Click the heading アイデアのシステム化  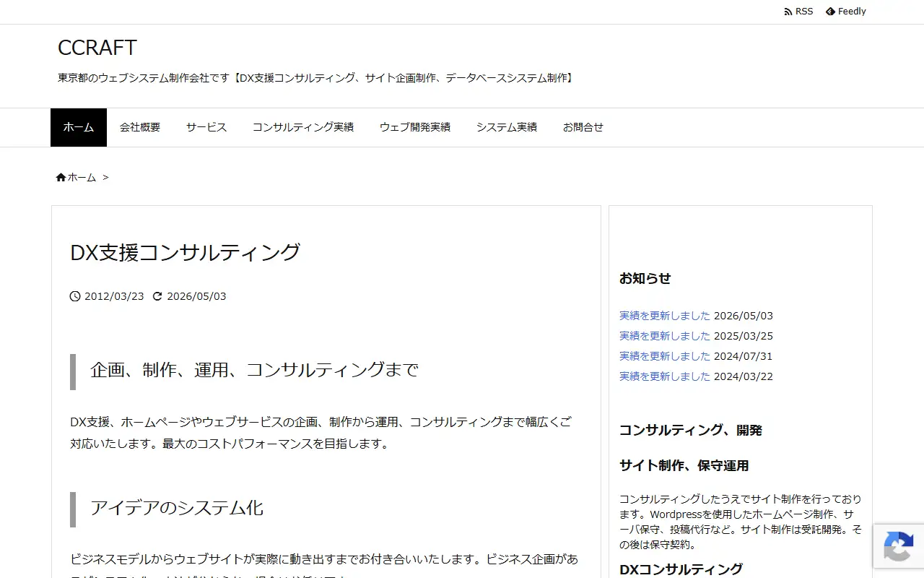coord(177,508)
